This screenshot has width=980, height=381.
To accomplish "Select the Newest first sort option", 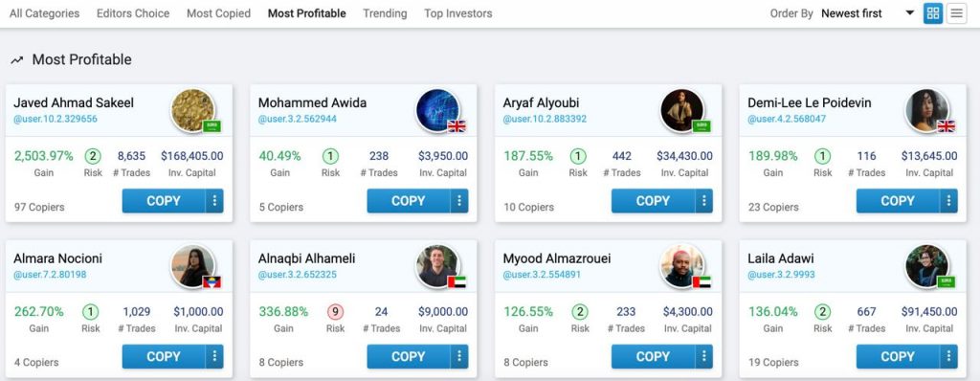I will (852, 13).
